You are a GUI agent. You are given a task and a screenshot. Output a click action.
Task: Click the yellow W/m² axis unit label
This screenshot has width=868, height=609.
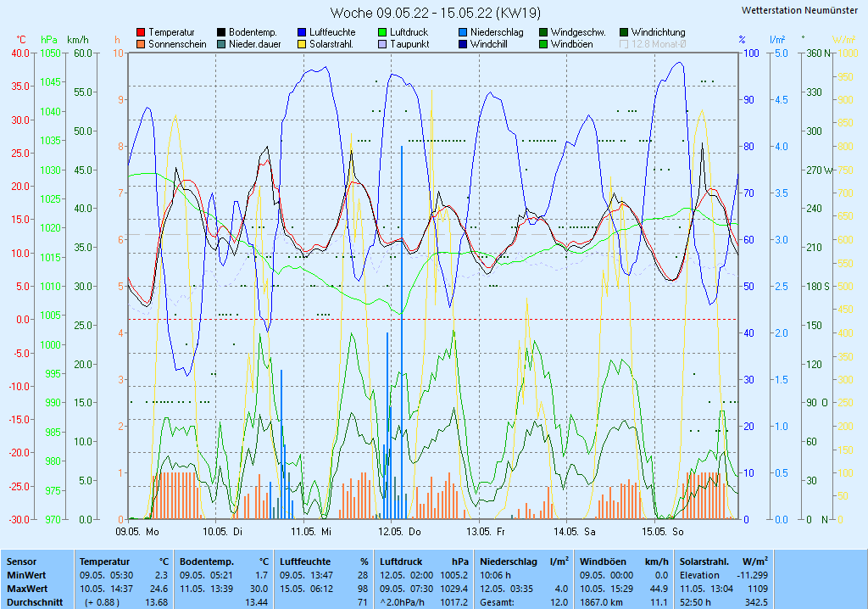(844, 40)
